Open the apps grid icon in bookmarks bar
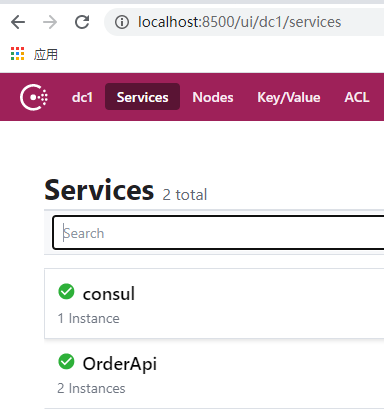 17,54
